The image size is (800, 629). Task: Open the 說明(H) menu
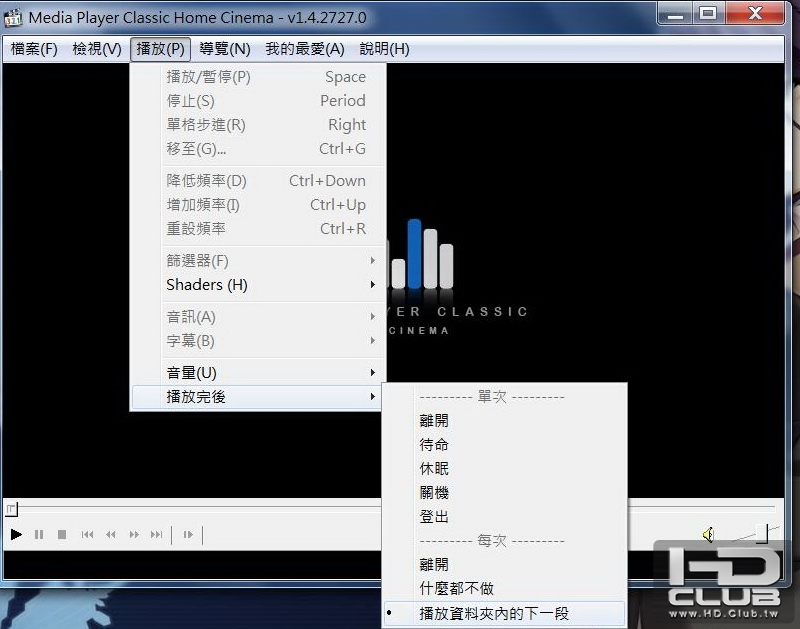click(384, 49)
